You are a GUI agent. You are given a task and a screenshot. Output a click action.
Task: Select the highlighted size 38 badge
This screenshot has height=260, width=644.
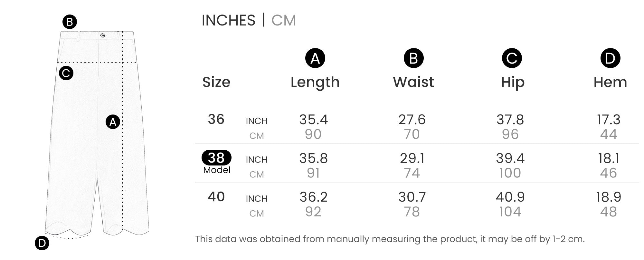click(216, 158)
